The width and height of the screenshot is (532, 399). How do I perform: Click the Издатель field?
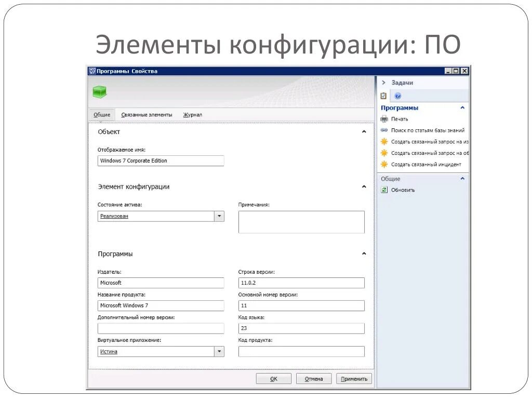(161, 283)
